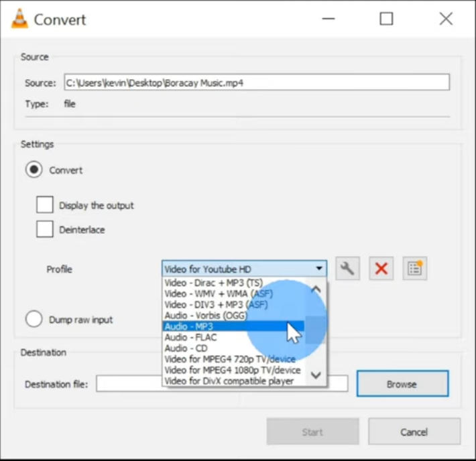
Task: Select Video for MPEG4 1080p TV/device
Action: coord(234,370)
